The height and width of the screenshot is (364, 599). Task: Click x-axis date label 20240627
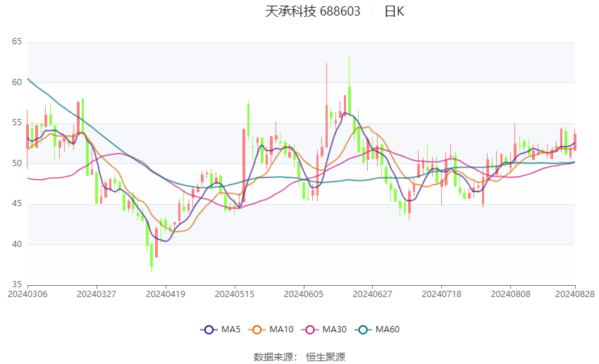[373, 294]
